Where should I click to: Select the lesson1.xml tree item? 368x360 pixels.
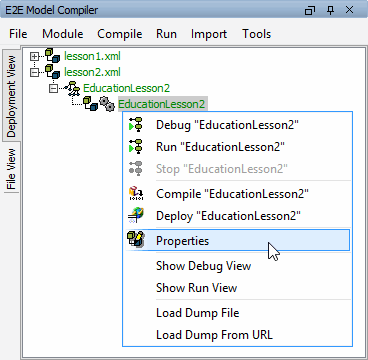pyautogui.click(x=92, y=56)
